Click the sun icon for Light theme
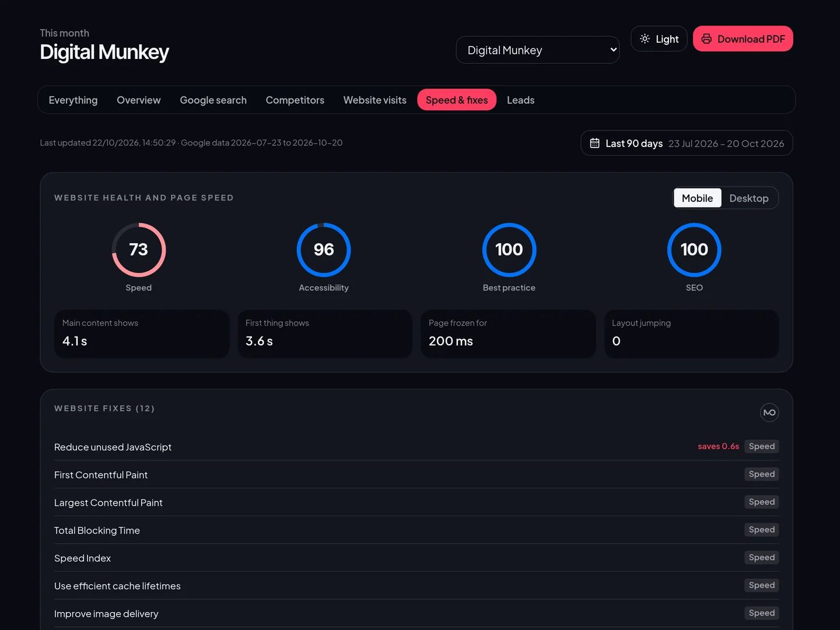The height and width of the screenshot is (630, 840). pos(645,38)
